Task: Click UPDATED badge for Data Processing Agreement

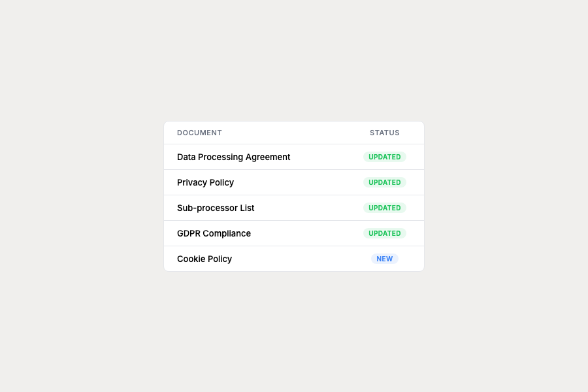Action: tap(384, 157)
